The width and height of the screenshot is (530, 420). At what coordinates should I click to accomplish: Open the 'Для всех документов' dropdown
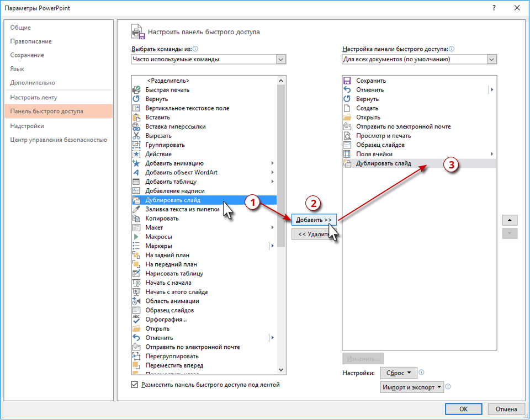(x=420, y=60)
